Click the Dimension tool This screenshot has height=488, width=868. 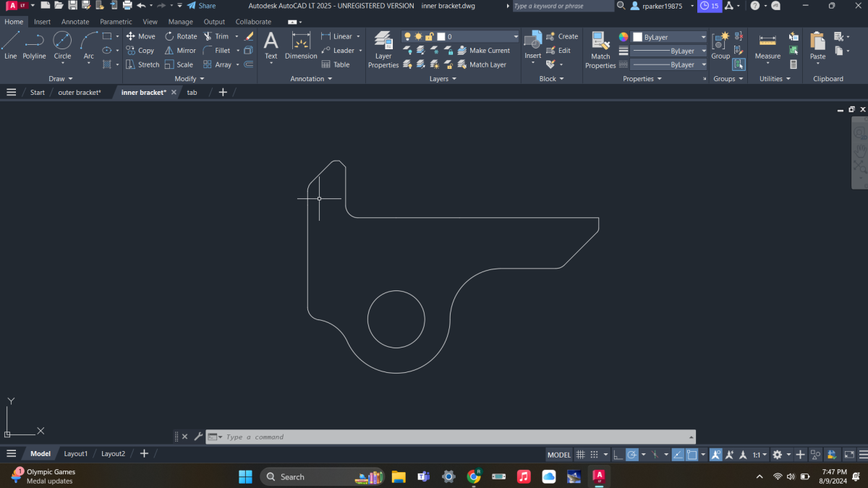(x=301, y=45)
